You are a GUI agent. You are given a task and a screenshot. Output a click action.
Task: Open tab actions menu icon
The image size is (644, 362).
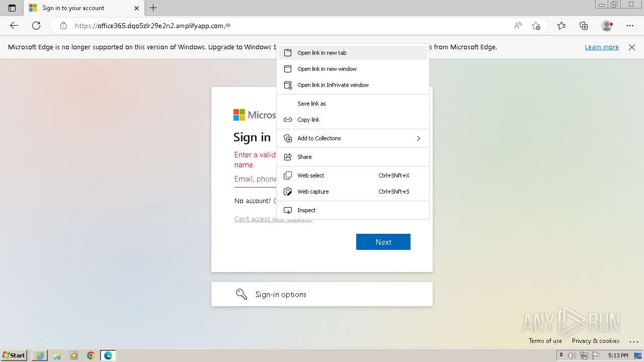12,8
